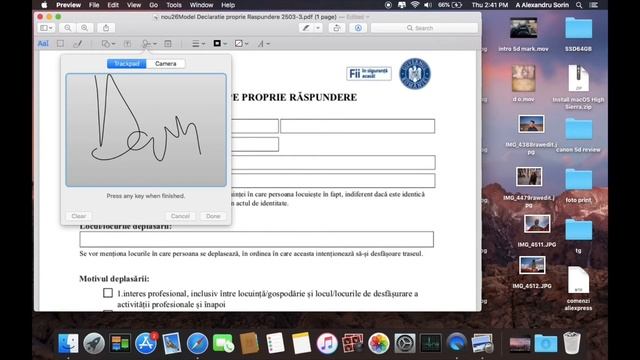Click the Zoom In magnifier button
The image size is (640, 360).
[84, 28]
